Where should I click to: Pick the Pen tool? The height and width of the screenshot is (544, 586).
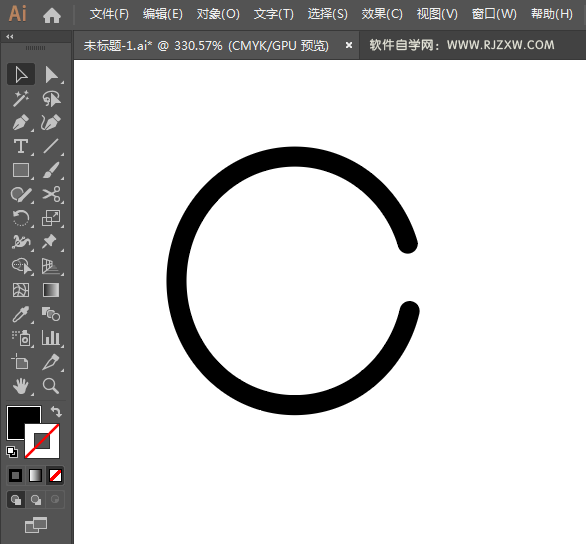(21, 123)
